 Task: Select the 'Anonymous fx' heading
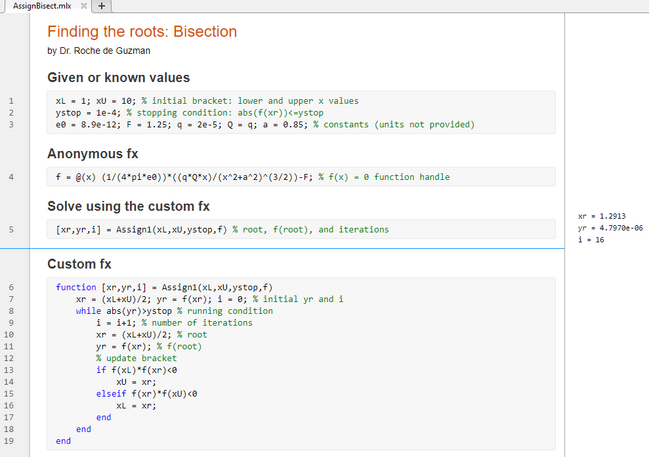tap(92, 155)
